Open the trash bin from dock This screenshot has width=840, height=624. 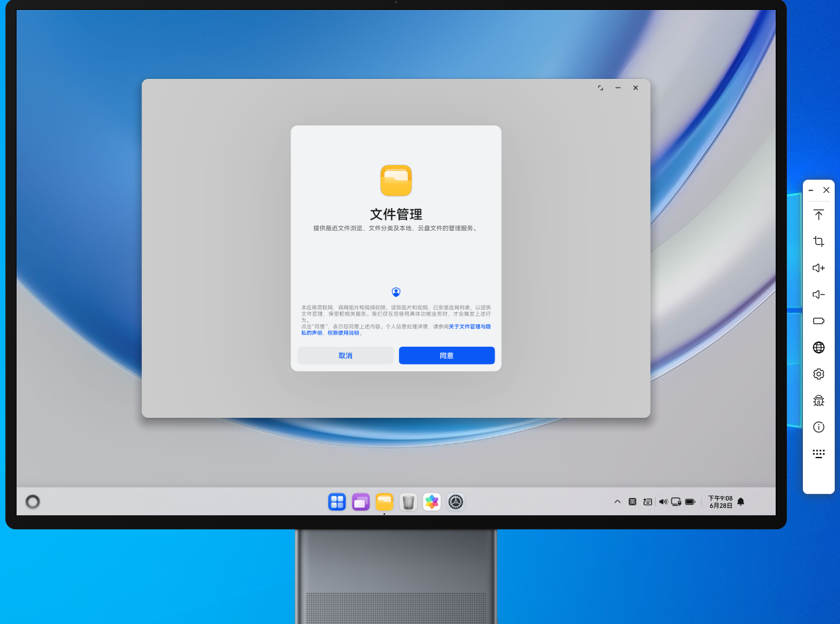point(408,502)
